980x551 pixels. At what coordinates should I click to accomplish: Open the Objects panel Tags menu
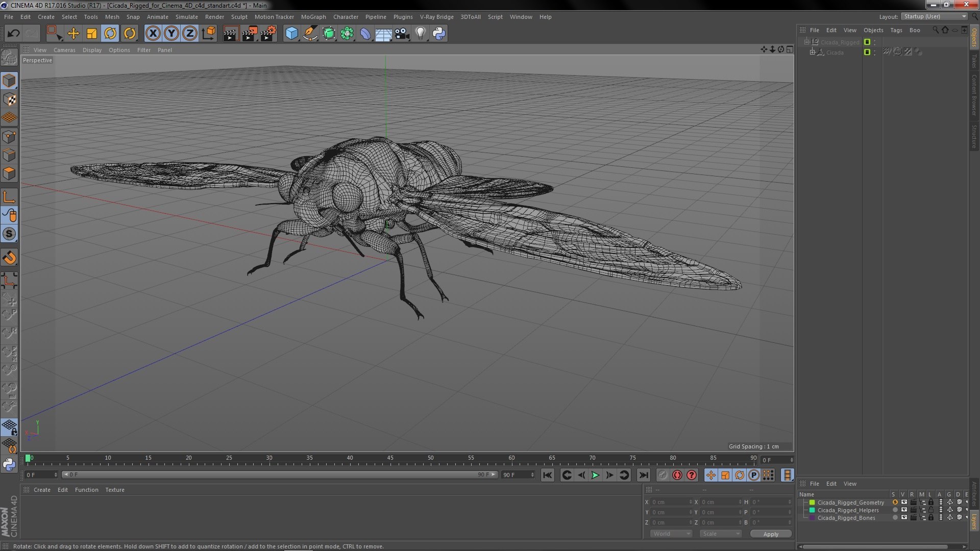point(896,30)
